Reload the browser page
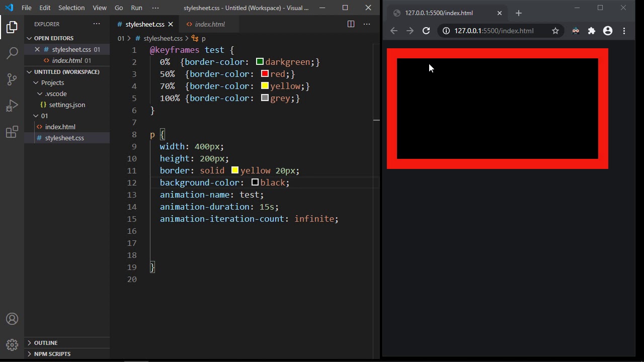 (x=426, y=31)
